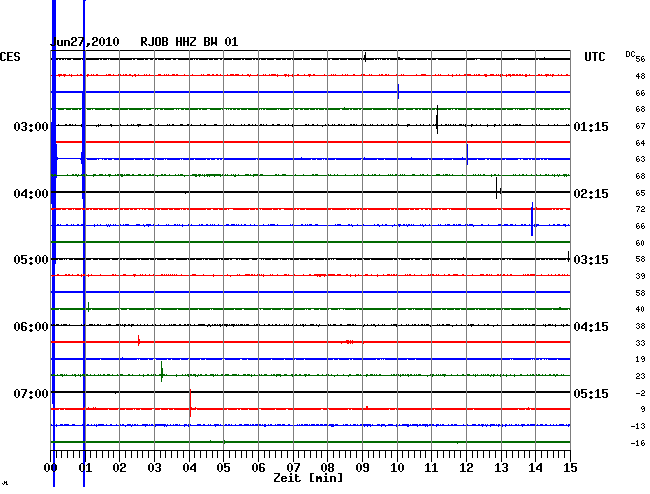
Task: Select minute 10 on the time axis
Action: point(397,468)
